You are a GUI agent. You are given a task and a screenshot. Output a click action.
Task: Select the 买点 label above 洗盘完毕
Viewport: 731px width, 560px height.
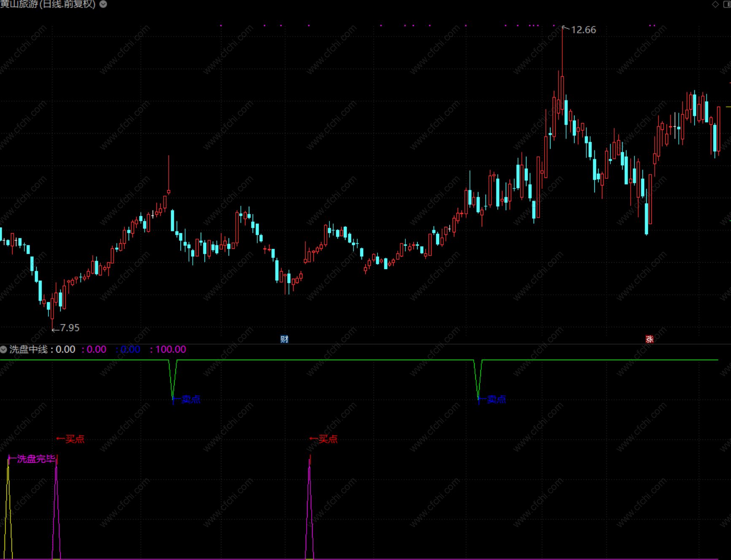click(75, 439)
